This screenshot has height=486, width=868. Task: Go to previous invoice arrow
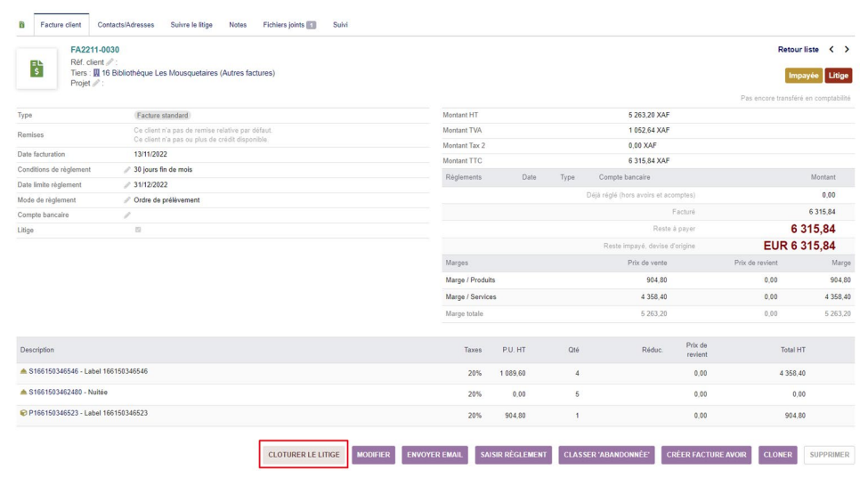(831, 49)
